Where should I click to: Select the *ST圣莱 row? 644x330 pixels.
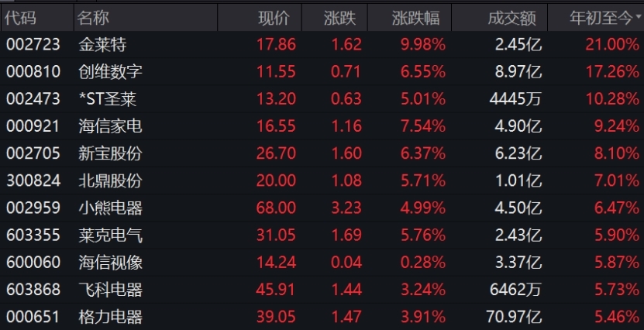pyautogui.click(x=322, y=98)
